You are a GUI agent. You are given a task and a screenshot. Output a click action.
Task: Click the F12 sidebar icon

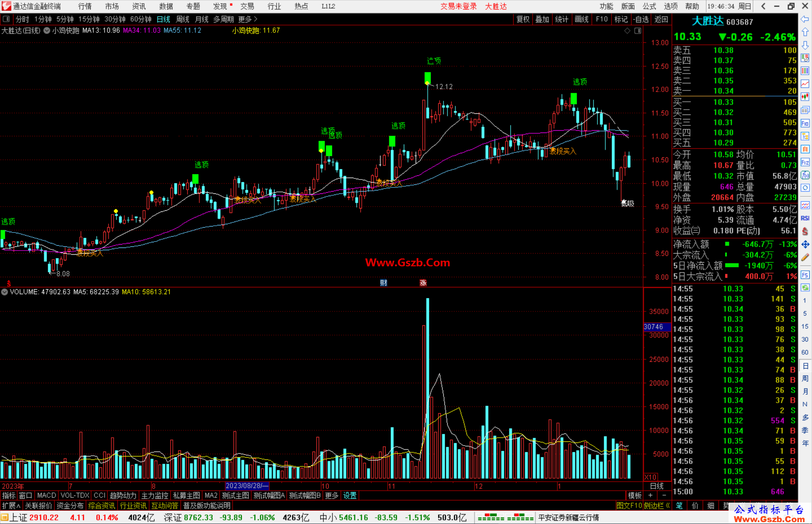(x=805, y=162)
